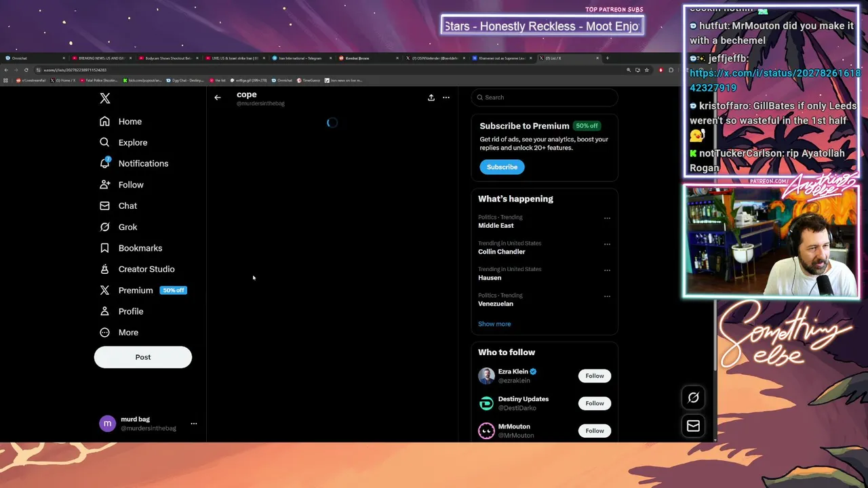Close the List / X tab
The height and width of the screenshot is (488, 868).
[597, 58]
